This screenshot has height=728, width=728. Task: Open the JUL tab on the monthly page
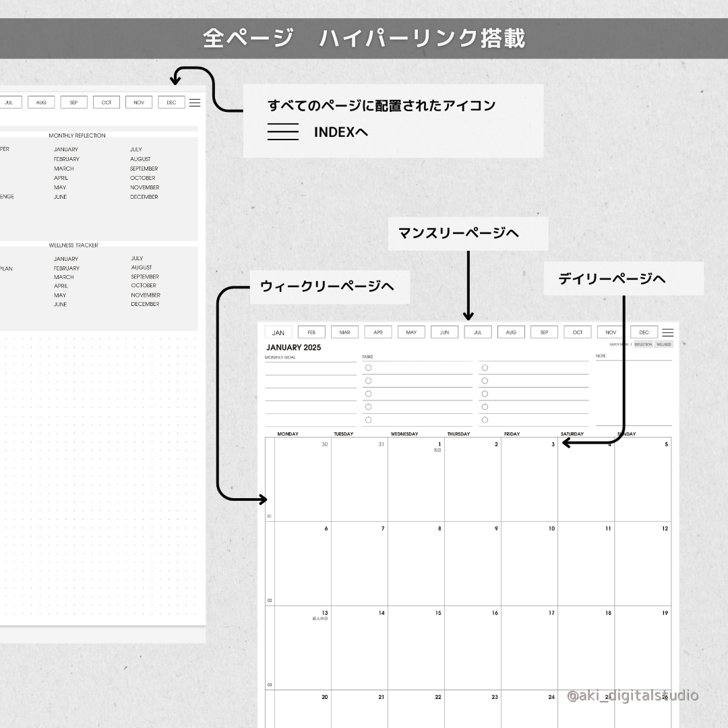click(477, 332)
